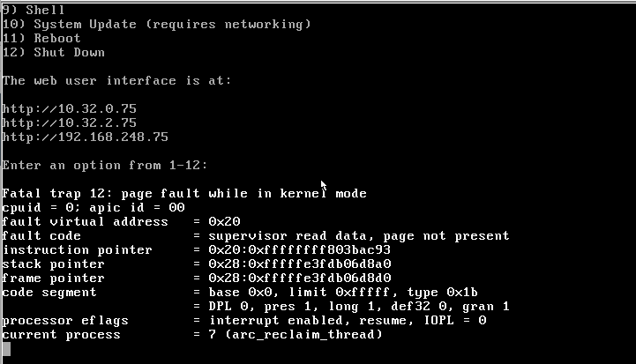The width and height of the screenshot is (636, 364).
Task: Click the 'Enter an option from 1-12:' prompt
Action: (105, 166)
